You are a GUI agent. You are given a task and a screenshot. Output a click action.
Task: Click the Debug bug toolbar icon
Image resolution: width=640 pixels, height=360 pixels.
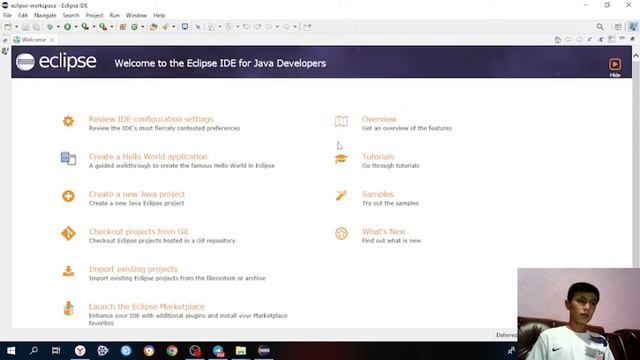pos(49,27)
